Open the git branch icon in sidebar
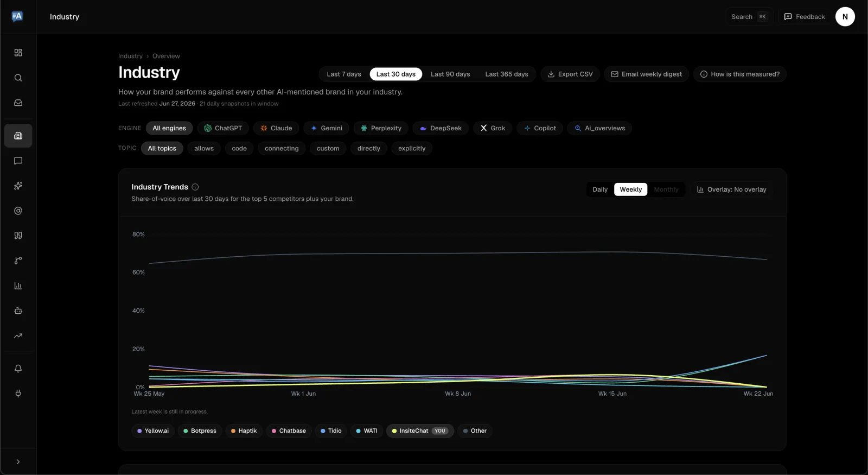 click(18, 261)
